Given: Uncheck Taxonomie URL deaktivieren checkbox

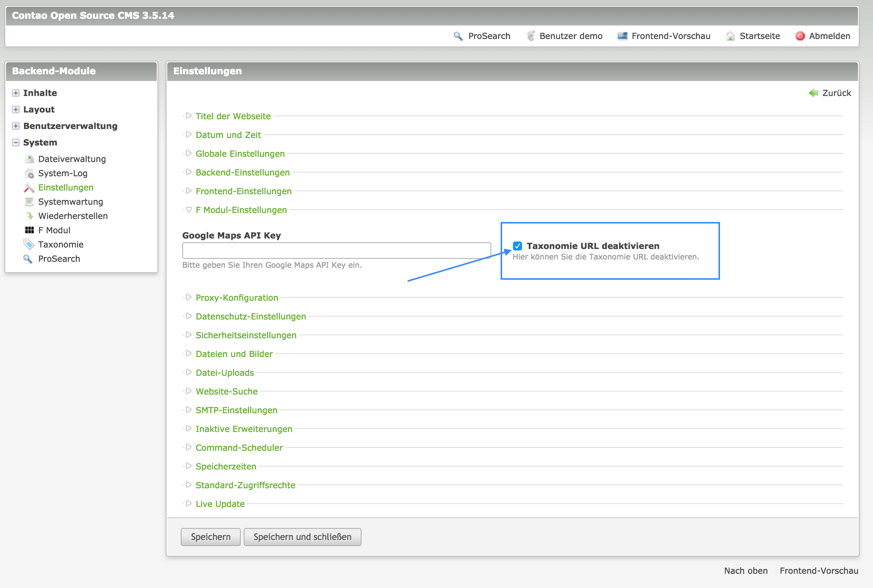Looking at the screenshot, I should [x=517, y=246].
